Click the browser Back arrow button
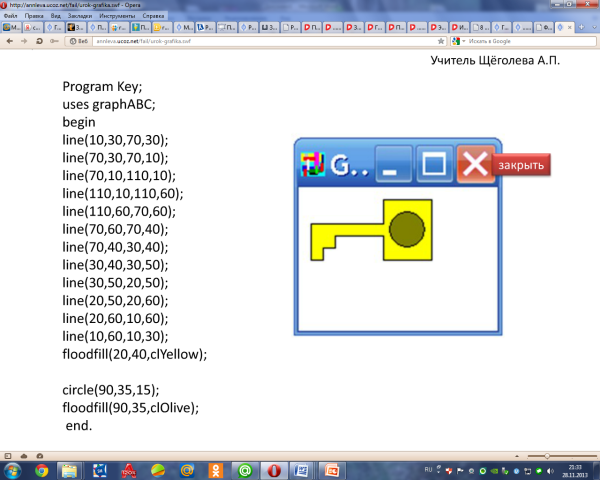Image resolution: width=600 pixels, height=480 pixels. (x=9, y=42)
